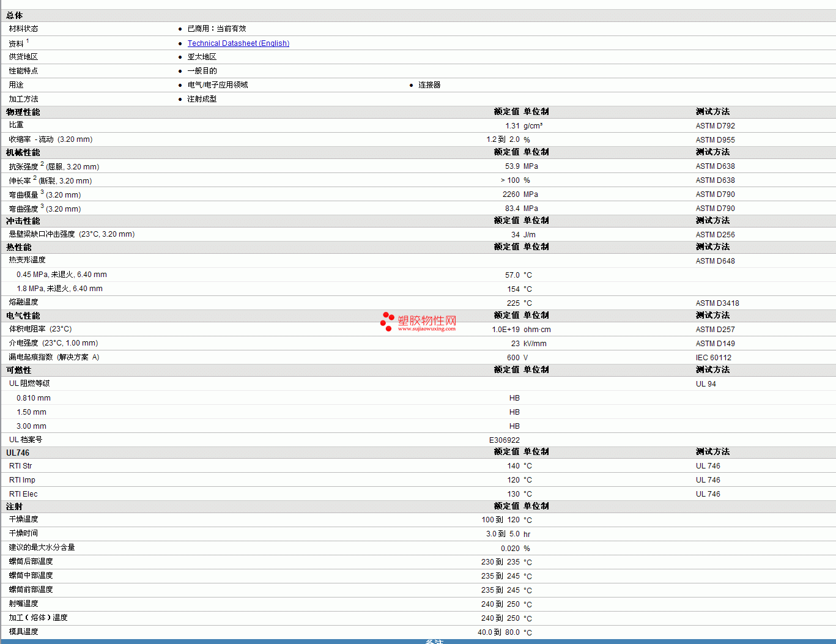Click the 注射 section header

pyautogui.click(x=15, y=506)
